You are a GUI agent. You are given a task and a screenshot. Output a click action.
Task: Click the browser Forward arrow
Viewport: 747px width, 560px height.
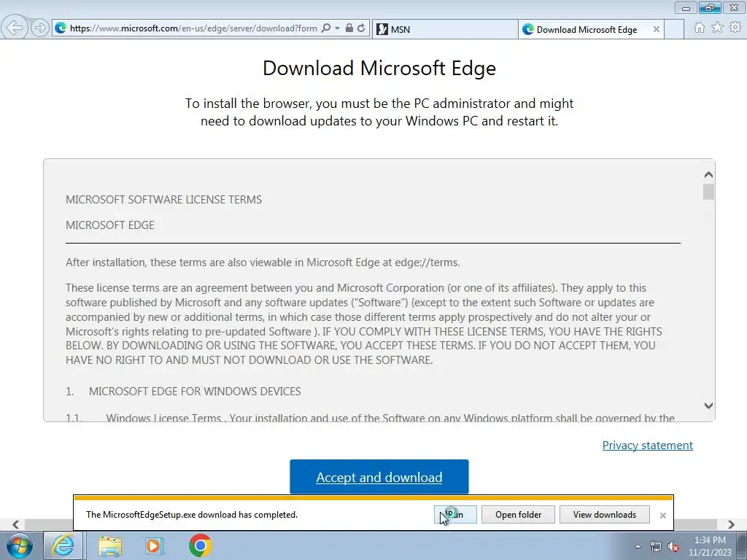40,28
